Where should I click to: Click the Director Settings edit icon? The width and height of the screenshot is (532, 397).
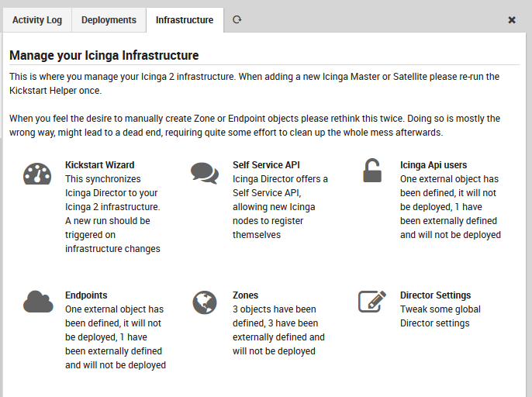point(372,302)
